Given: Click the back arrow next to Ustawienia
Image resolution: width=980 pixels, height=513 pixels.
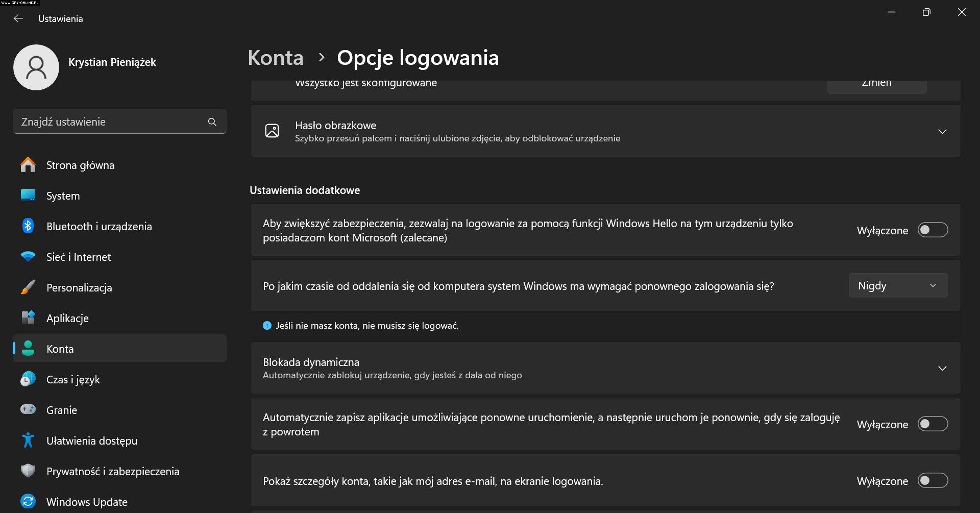Looking at the screenshot, I should [18, 18].
